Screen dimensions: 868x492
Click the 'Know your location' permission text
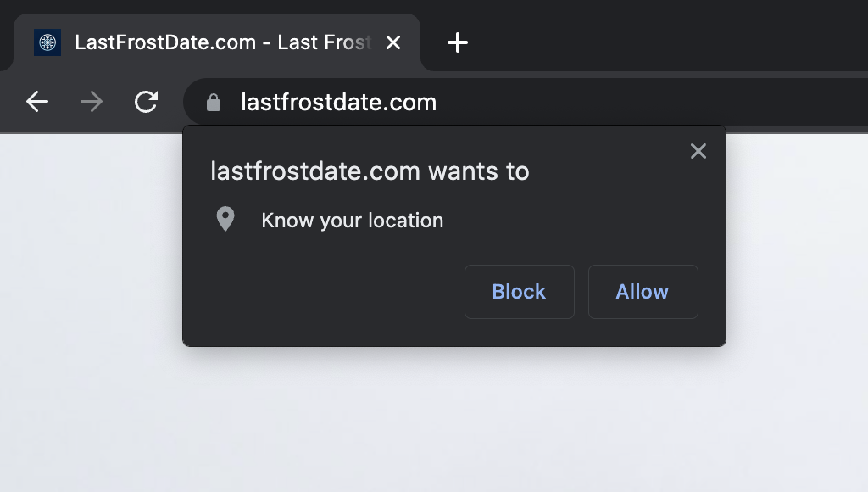coord(352,221)
